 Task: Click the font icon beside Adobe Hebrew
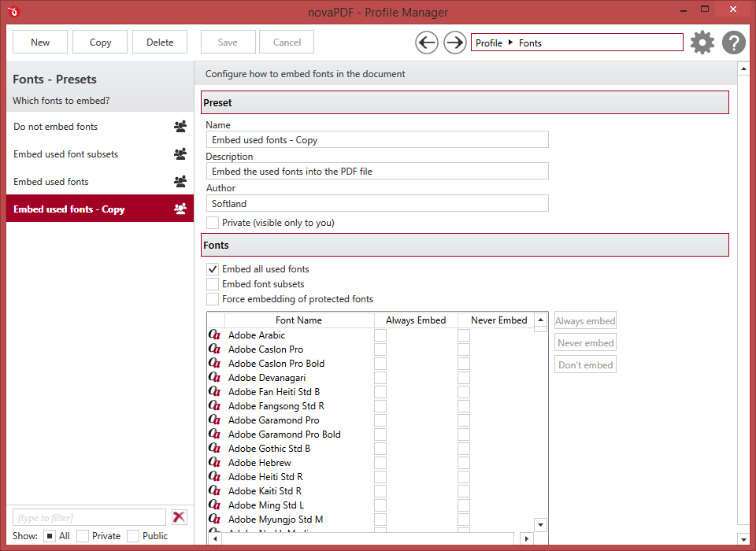(x=214, y=462)
